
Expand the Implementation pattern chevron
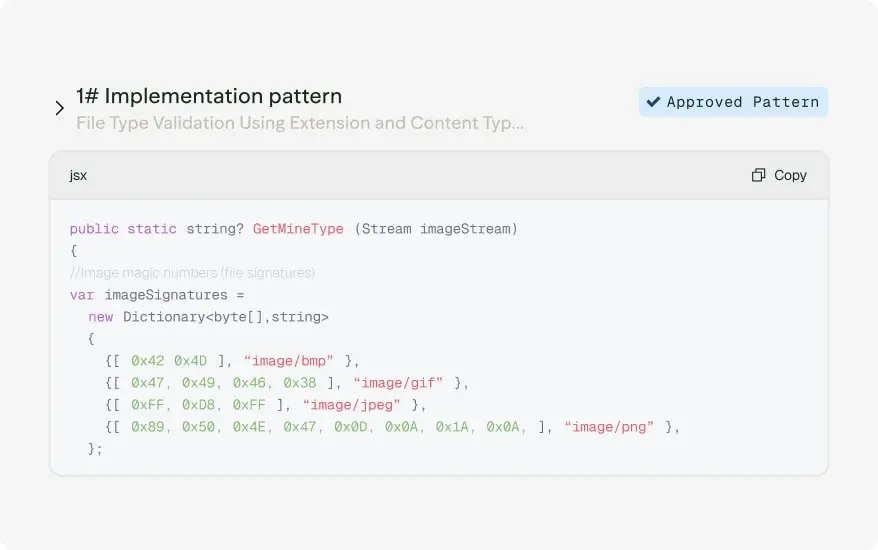pyautogui.click(x=60, y=108)
